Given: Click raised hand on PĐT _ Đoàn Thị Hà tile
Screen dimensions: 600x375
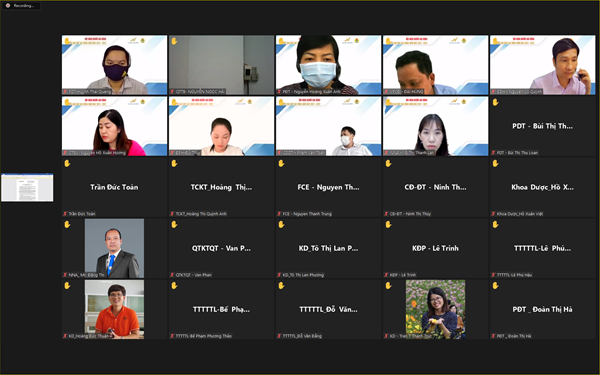Looking at the screenshot, I should 496,285.
